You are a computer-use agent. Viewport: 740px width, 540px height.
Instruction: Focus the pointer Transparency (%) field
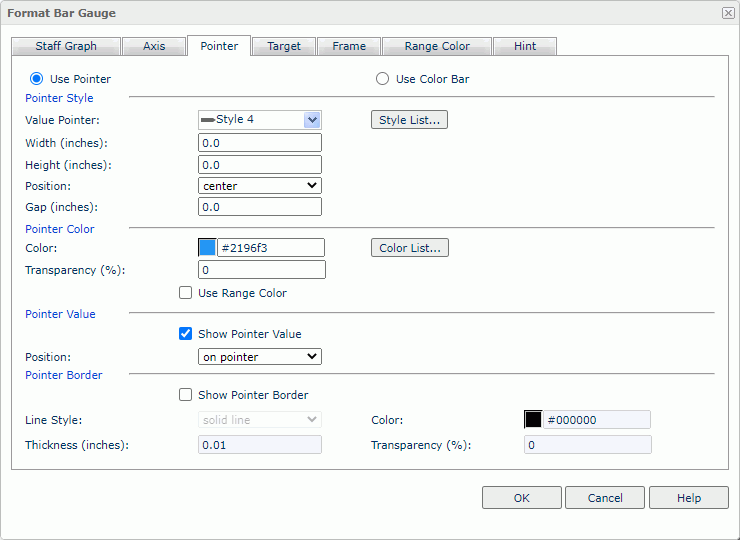coord(262,270)
